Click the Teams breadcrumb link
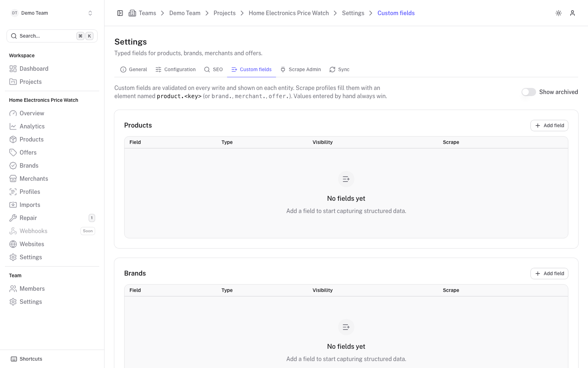 click(x=147, y=13)
